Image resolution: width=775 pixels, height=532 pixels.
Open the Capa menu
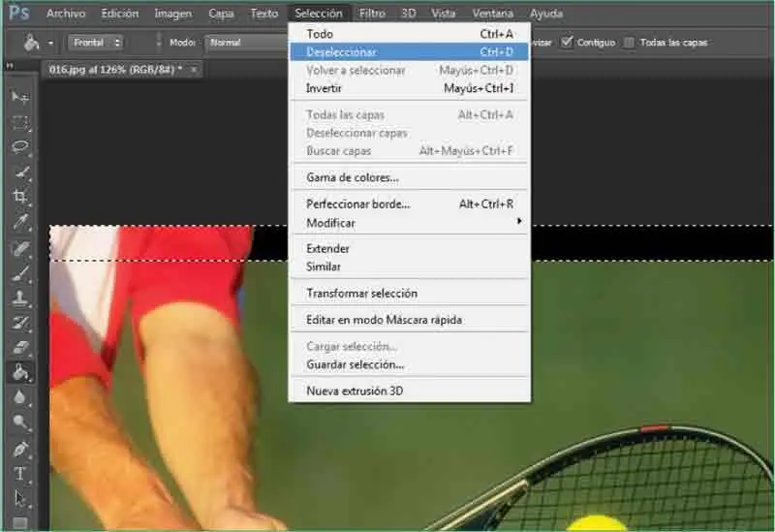tap(221, 14)
